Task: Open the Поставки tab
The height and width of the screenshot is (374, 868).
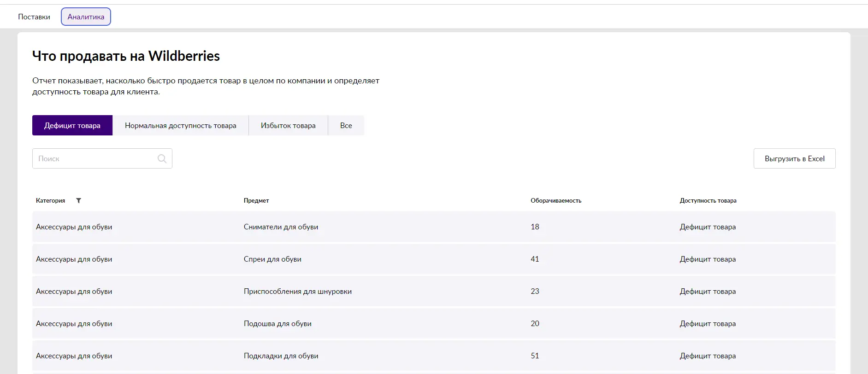Action: tap(34, 17)
